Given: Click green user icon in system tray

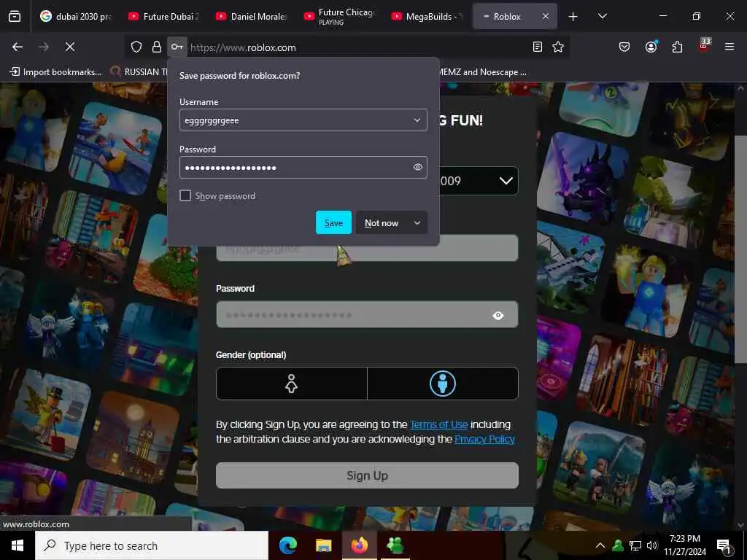Looking at the screenshot, I should (618, 545).
